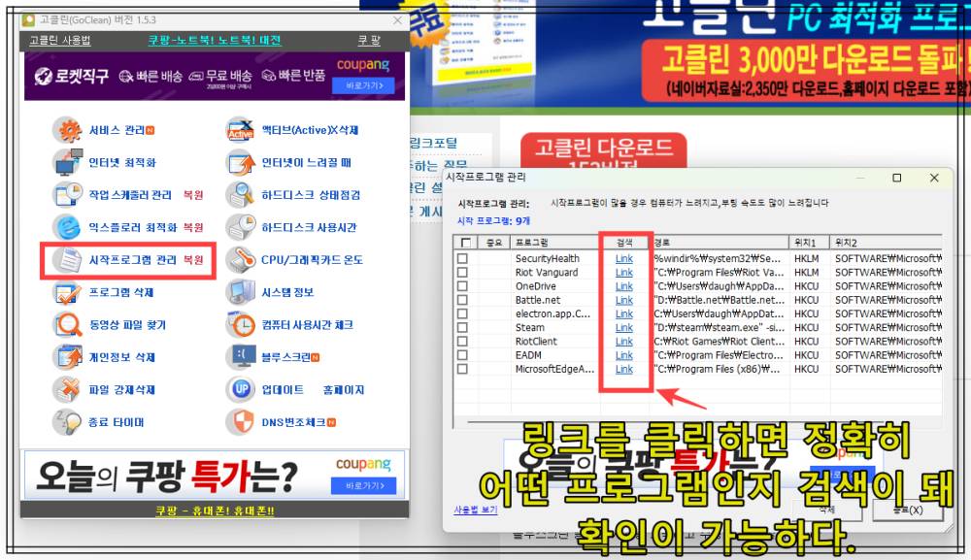Maximize the 시작프로그램 관리 window
The image size is (971, 560).
pyautogui.click(x=896, y=179)
